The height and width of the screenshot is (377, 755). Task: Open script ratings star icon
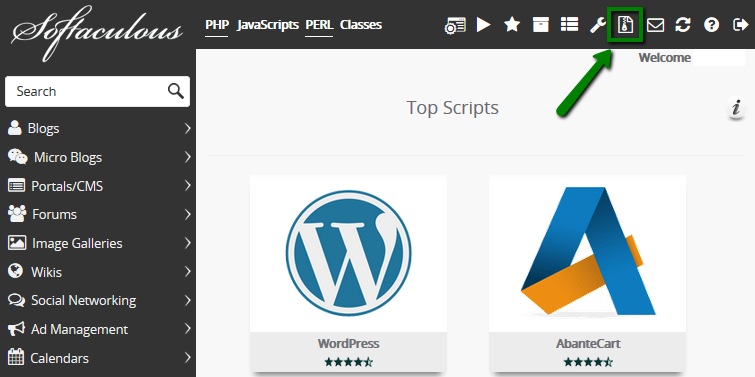512,25
